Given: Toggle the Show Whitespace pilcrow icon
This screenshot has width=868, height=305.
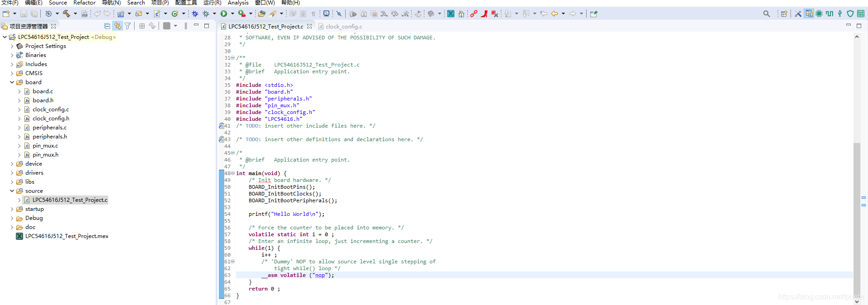Looking at the screenshot, I should [313, 14].
